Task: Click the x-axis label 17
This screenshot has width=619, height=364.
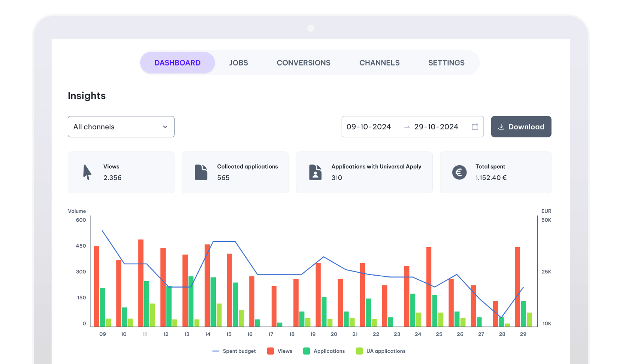Action: pos(271,334)
